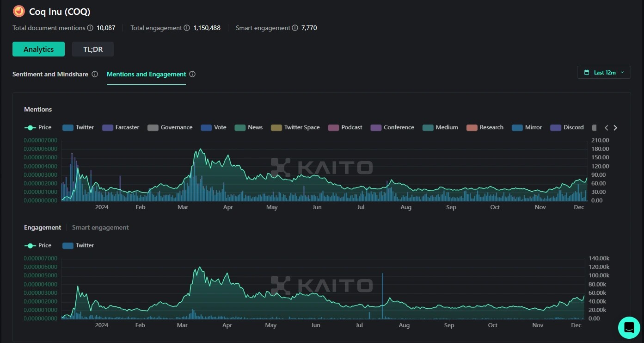Screen dimensions: 644x343
Task: Click the calendar icon in date range selector
Action: (x=587, y=73)
